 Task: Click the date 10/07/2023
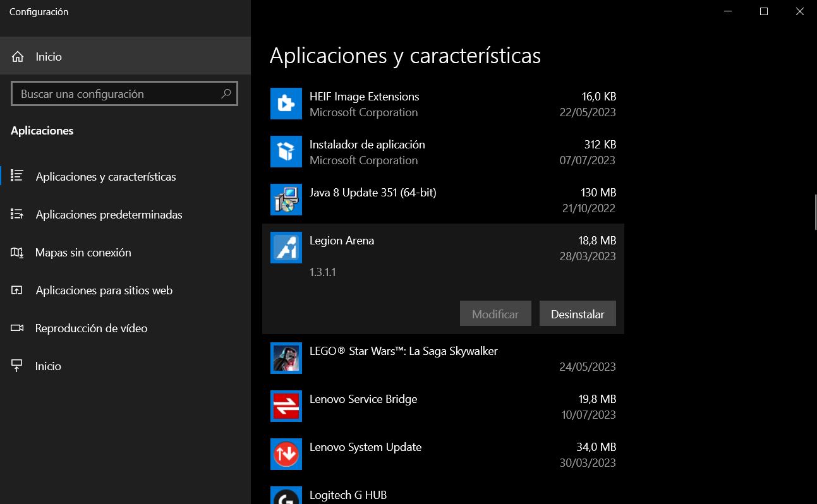[589, 415]
